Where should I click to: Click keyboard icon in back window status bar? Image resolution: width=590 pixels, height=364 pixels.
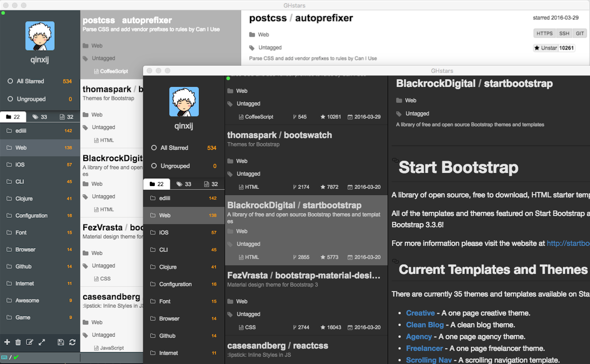point(5,358)
